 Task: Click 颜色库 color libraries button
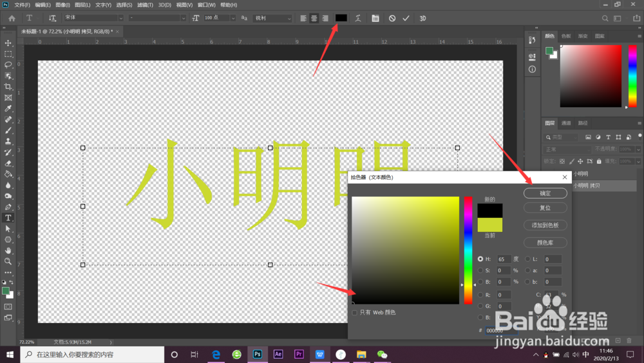click(x=545, y=242)
